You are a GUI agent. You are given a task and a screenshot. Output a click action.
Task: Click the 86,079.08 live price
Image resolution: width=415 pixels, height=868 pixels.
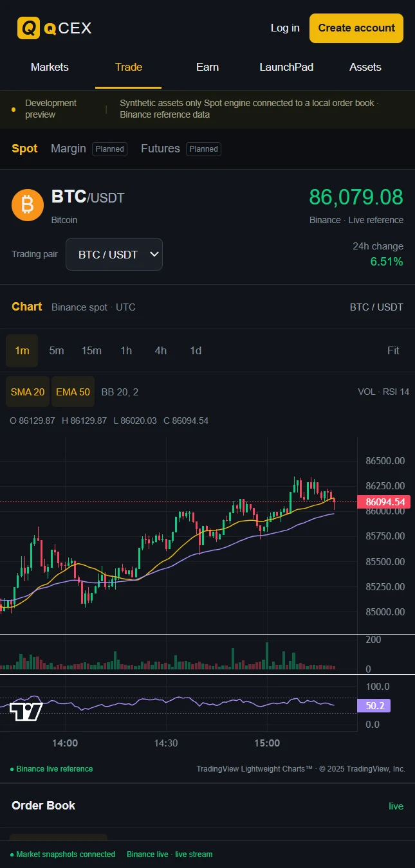(x=356, y=197)
